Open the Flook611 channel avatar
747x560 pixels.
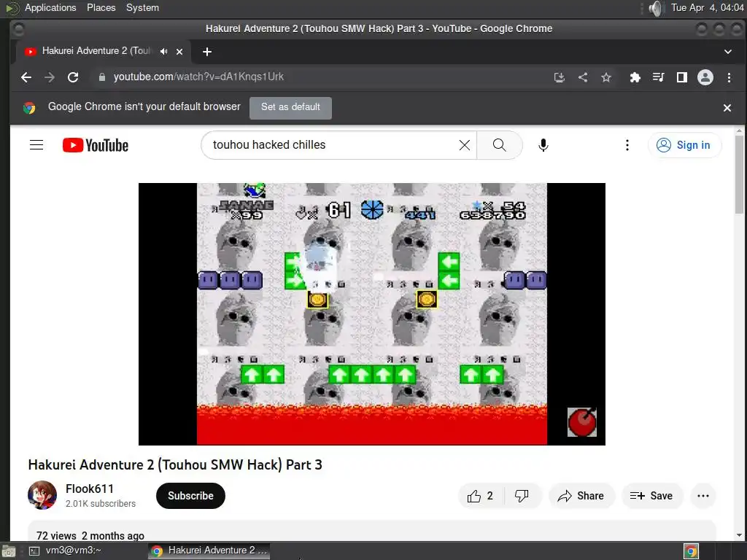click(x=42, y=495)
